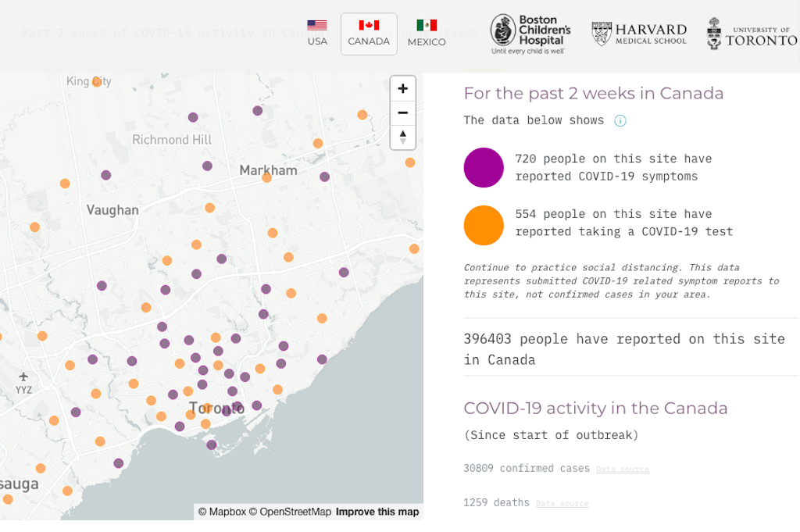Click the Markham label on the map
Image resolution: width=800 pixels, height=532 pixels.
(x=268, y=170)
